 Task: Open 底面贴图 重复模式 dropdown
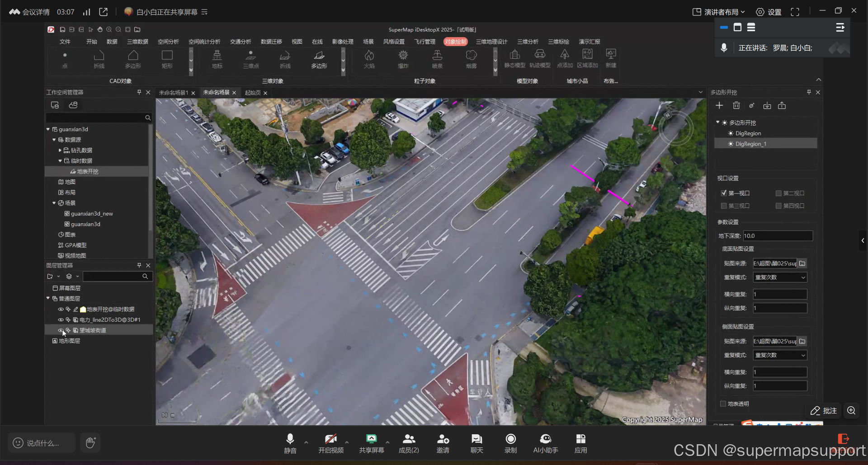(x=780, y=277)
